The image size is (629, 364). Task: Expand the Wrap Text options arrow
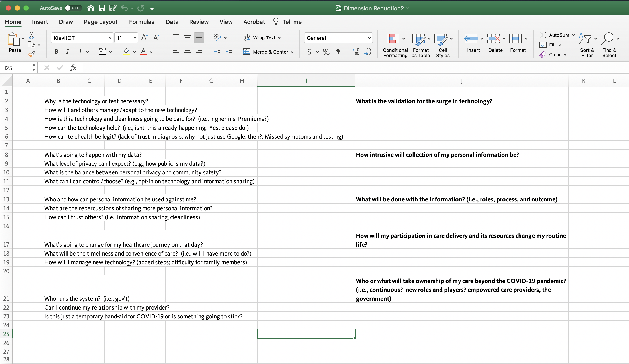tap(279, 38)
